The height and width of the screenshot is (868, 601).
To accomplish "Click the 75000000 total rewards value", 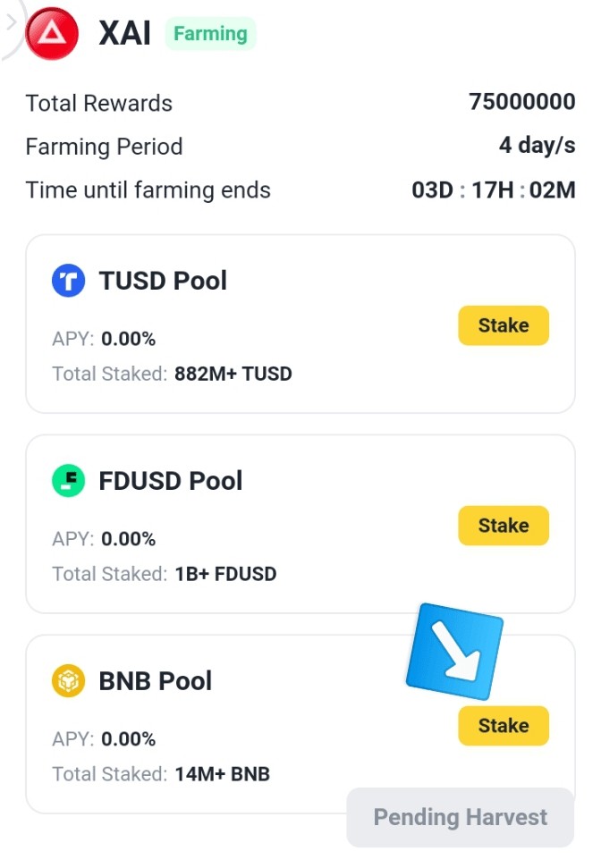I will [521, 102].
